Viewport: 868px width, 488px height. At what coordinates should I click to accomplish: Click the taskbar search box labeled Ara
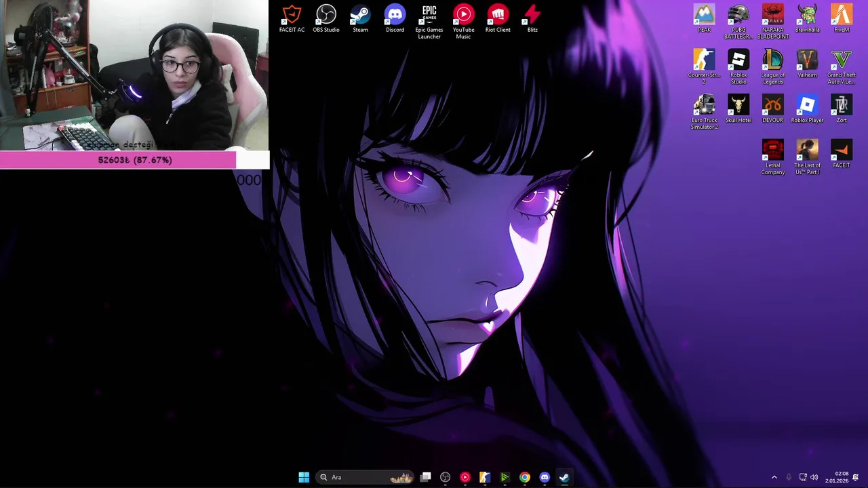366,477
